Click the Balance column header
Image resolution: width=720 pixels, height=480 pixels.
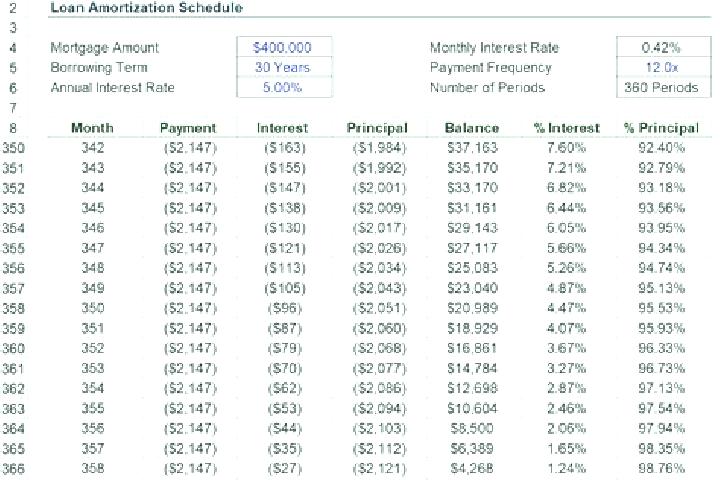coord(472,128)
